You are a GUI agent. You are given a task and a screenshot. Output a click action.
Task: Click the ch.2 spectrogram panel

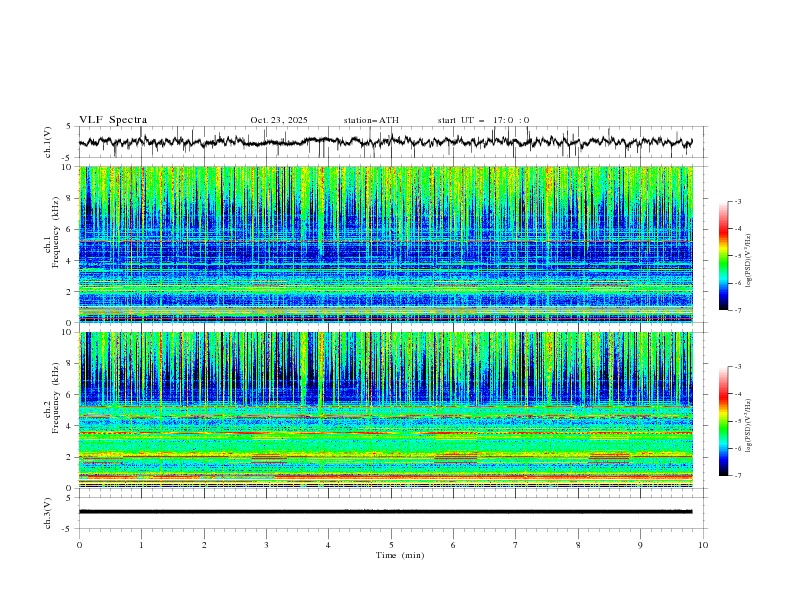(x=386, y=410)
